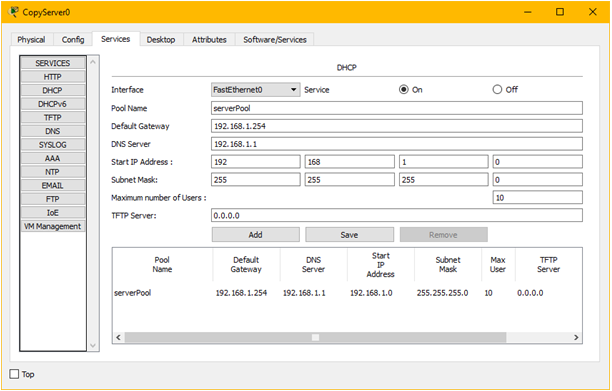The image size is (612, 391).
Task: Edit last octet of Subnet Mask
Action: pos(537,180)
